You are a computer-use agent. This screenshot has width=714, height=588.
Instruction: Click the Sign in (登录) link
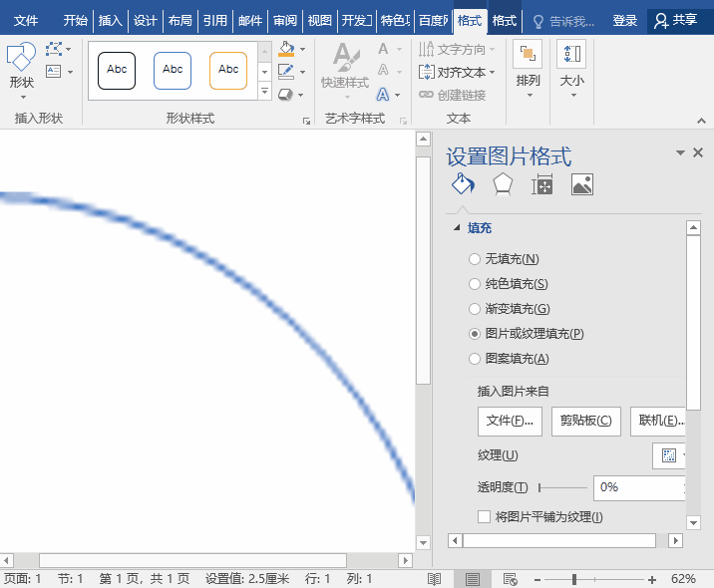[624, 21]
